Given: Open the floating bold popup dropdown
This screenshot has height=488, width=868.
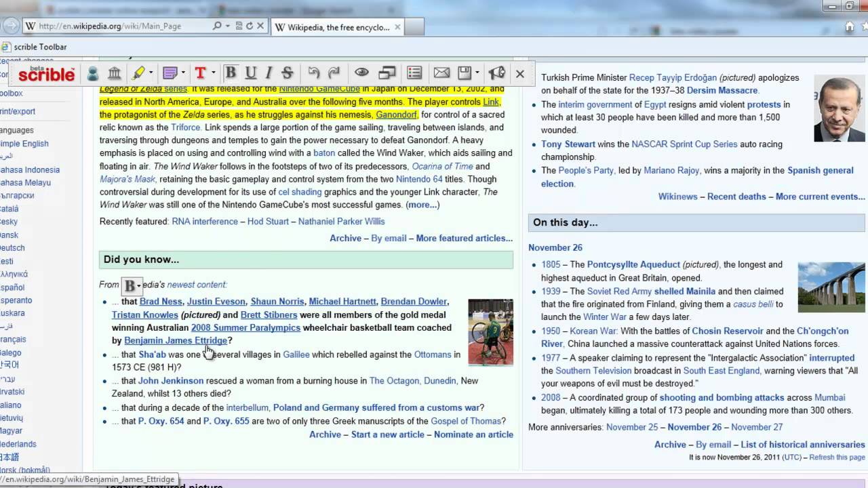Looking at the screenshot, I should (x=139, y=286).
